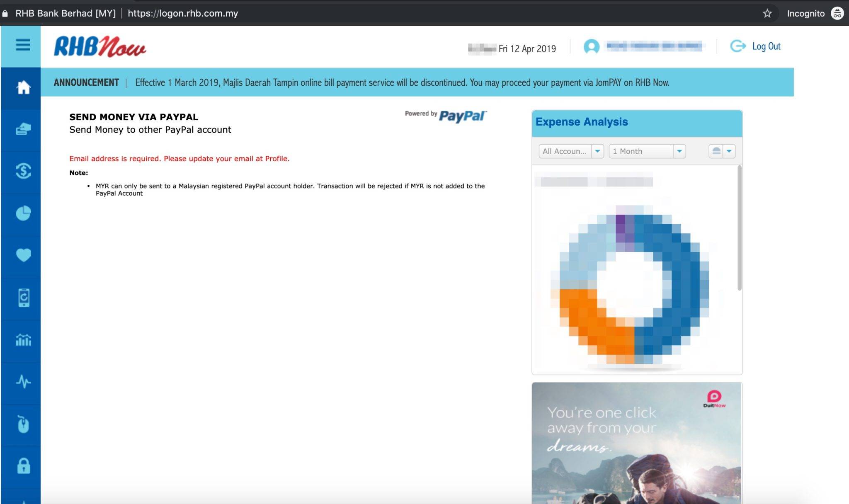This screenshot has width=849, height=504.
Task: Click the 'Send Money to other PayPal account' subtitle
Action: [x=150, y=129]
